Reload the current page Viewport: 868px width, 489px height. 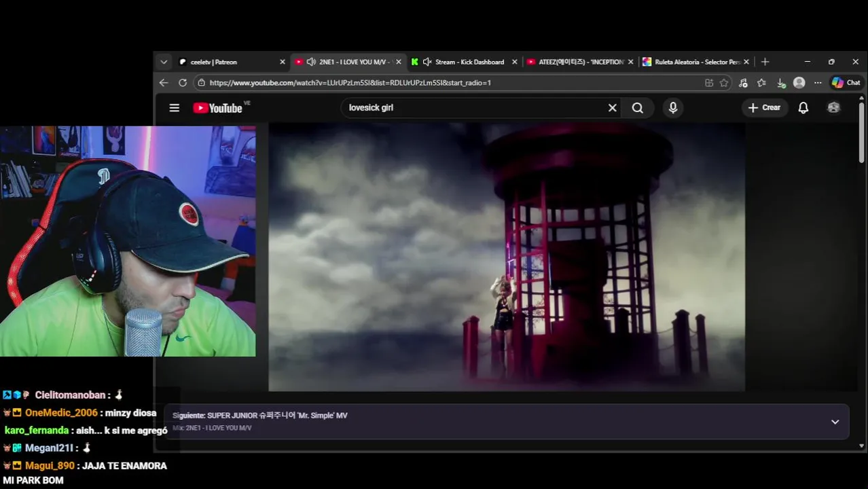[x=183, y=83]
